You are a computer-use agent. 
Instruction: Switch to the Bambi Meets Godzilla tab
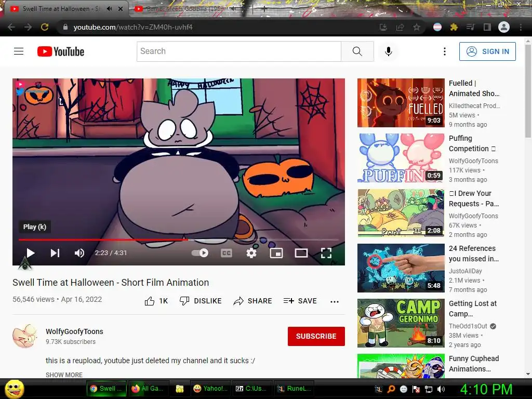coord(184,9)
